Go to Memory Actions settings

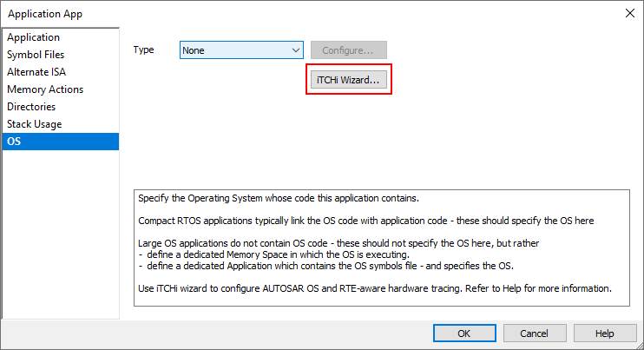[45, 89]
